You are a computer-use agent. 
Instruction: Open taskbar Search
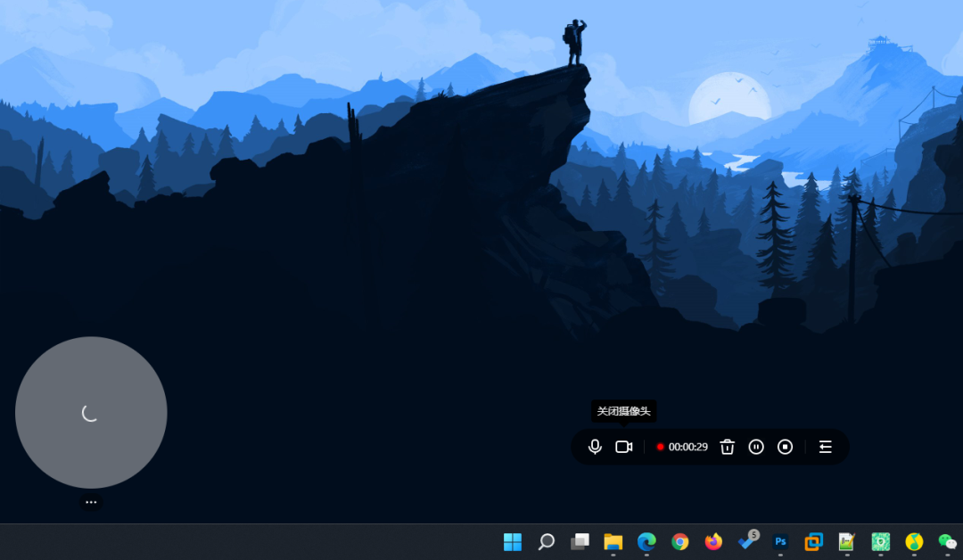tap(546, 541)
